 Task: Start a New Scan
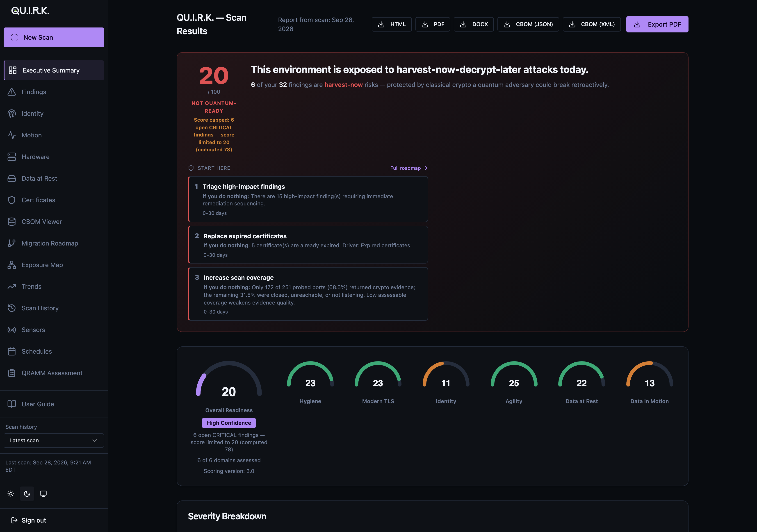[54, 37]
